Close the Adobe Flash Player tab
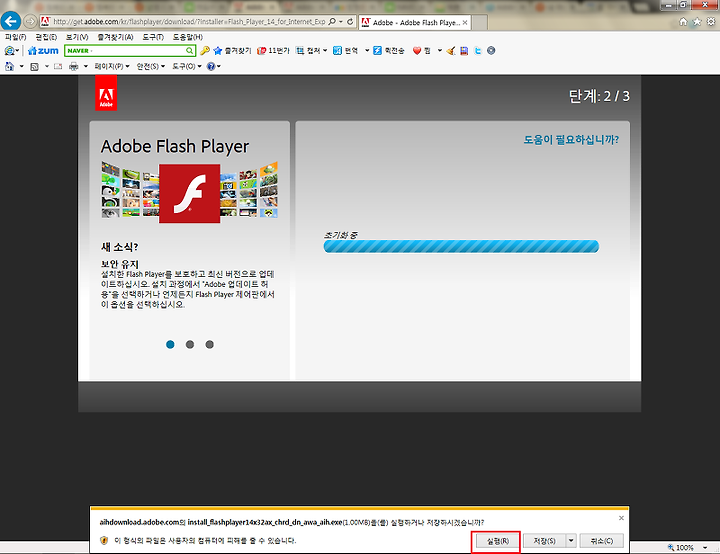This screenshot has height=554, width=720. pos(465,23)
